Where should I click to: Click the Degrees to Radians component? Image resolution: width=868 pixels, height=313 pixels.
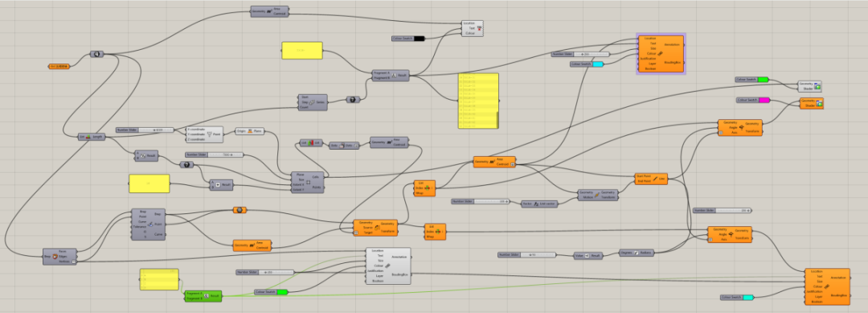coord(637,253)
